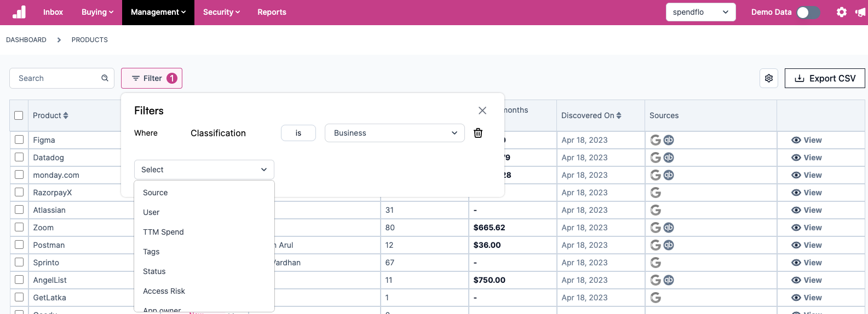This screenshot has height=314, width=868.
Task: Click filter count badge showing 1
Action: pyautogui.click(x=172, y=78)
